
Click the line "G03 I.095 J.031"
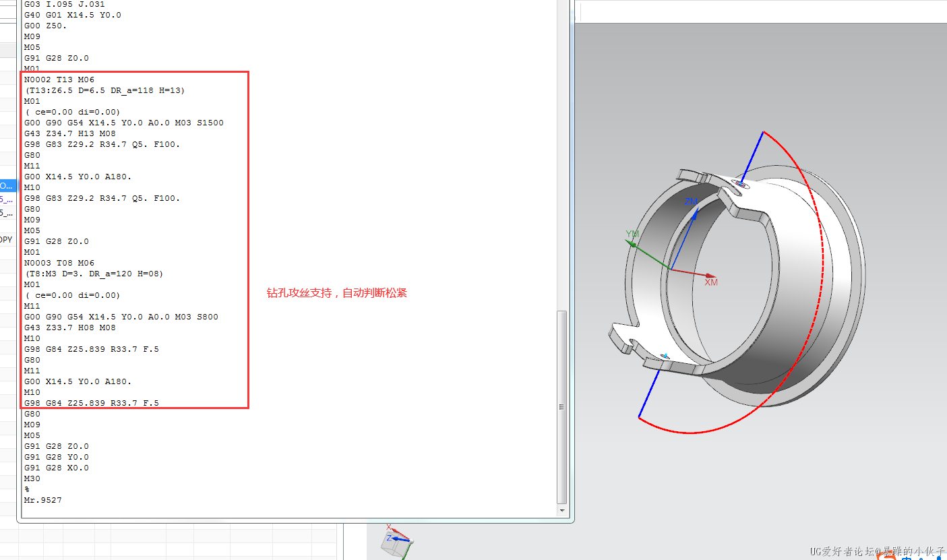click(x=65, y=4)
